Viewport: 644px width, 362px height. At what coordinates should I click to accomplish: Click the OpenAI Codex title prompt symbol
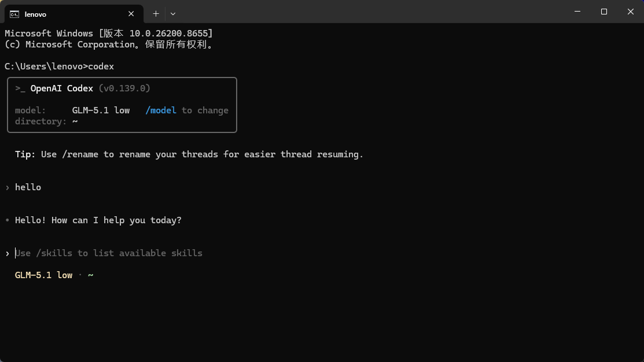coord(20,88)
